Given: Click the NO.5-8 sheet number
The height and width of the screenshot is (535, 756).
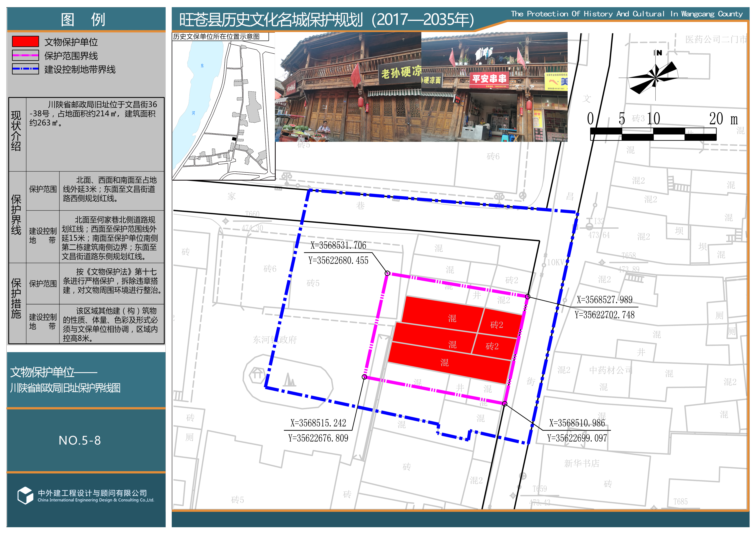Looking at the screenshot, I should [x=80, y=440].
